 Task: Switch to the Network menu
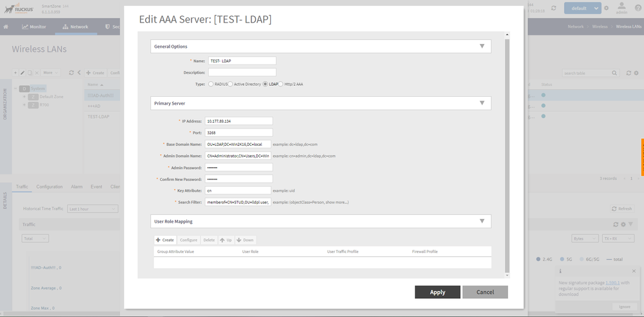[x=75, y=27]
